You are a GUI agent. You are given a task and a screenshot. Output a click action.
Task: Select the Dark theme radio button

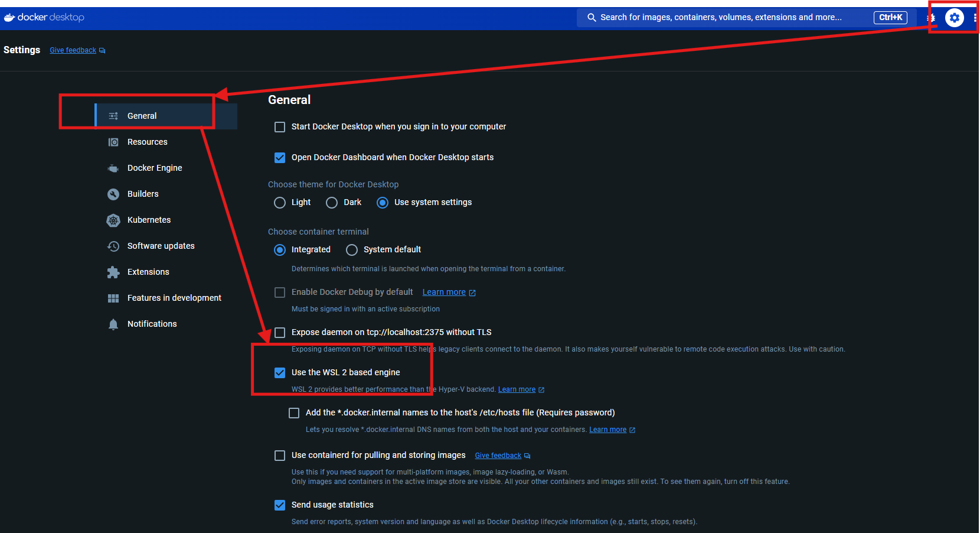pyautogui.click(x=332, y=203)
